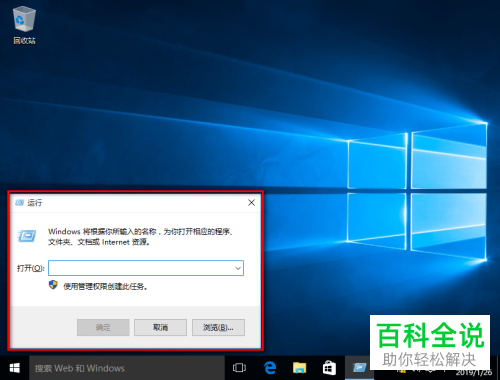Close the Run dialog

click(251, 203)
